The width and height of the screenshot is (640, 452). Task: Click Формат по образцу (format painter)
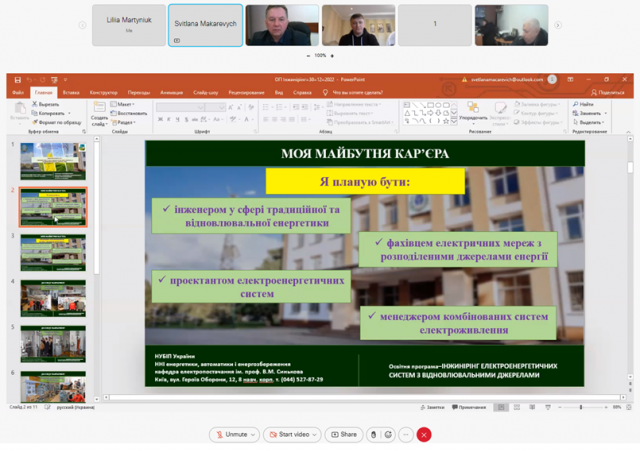pyautogui.click(x=56, y=122)
